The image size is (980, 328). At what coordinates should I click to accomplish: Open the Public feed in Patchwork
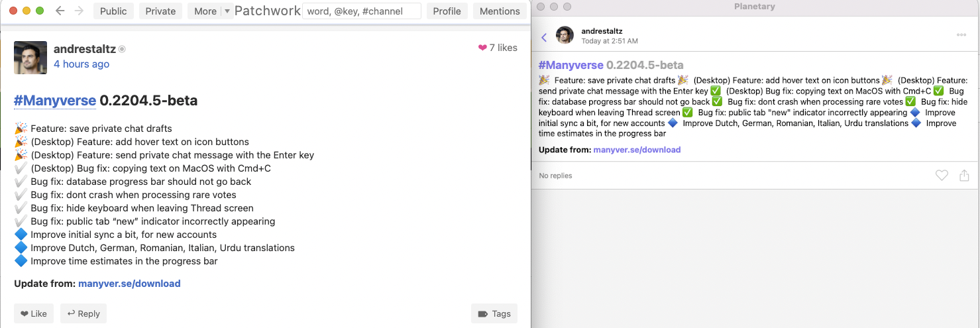point(113,11)
